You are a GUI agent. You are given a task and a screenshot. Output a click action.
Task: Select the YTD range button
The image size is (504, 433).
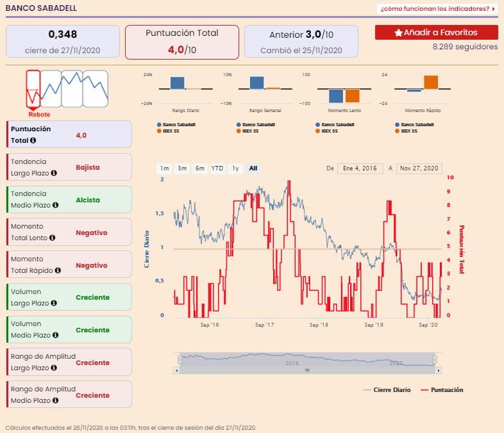pyautogui.click(x=217, y=168)
